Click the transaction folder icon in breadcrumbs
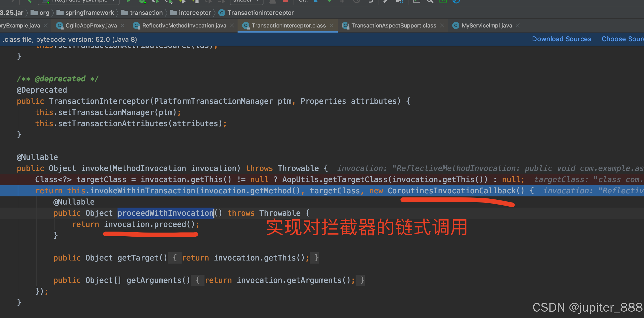The image size is (644, 318). 125,12
